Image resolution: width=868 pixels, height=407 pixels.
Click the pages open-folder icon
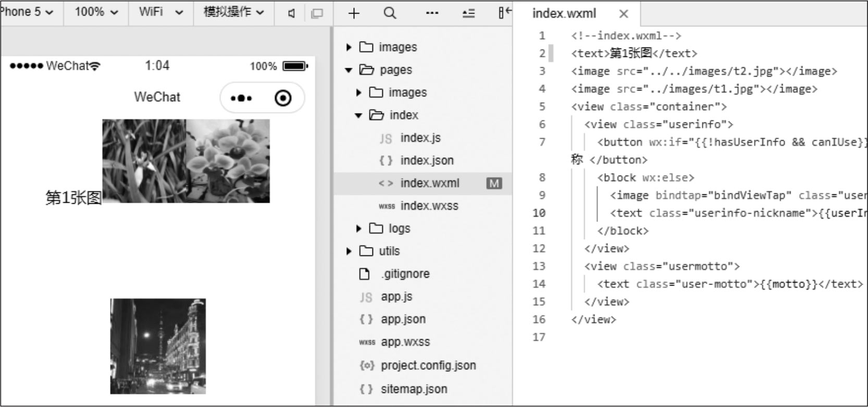coord(367,70)
